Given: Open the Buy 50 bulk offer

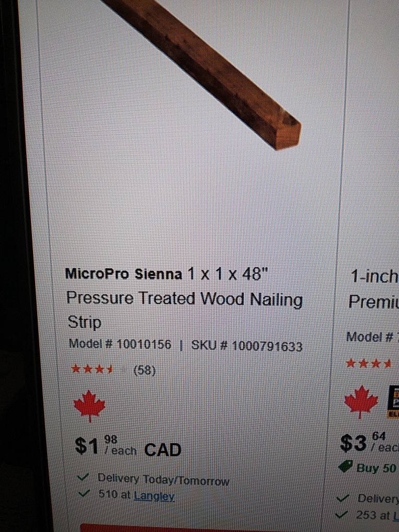Looking at the screenshot, I should tap(376, 468).
